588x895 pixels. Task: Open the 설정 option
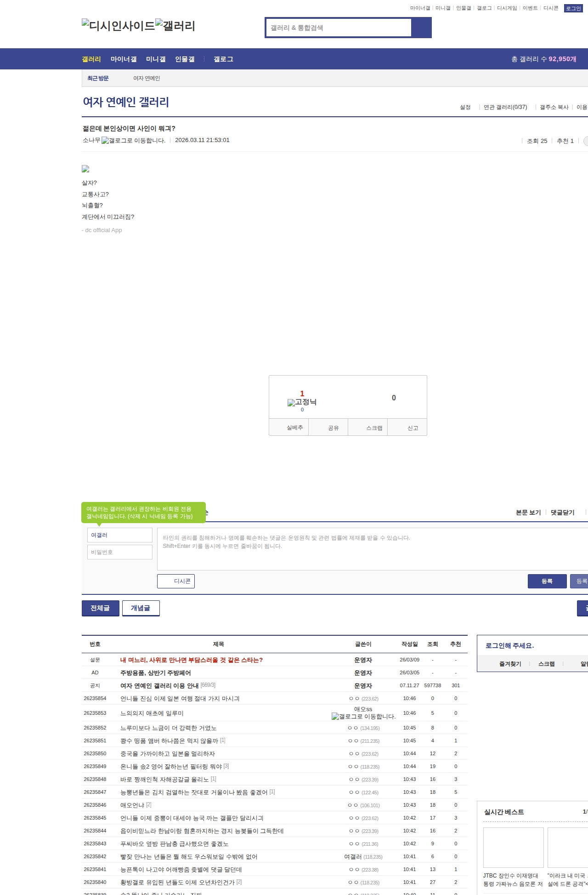tap(465, 107)
